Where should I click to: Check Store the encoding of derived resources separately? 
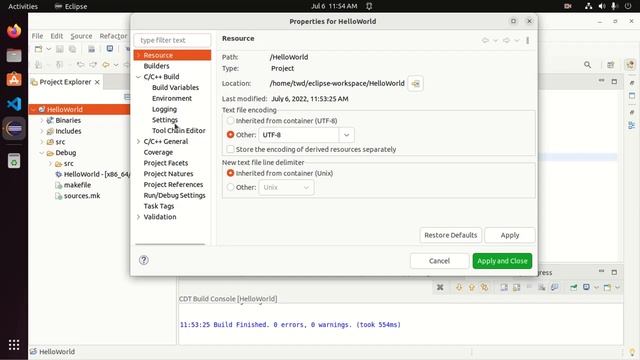tap(231, 149)
